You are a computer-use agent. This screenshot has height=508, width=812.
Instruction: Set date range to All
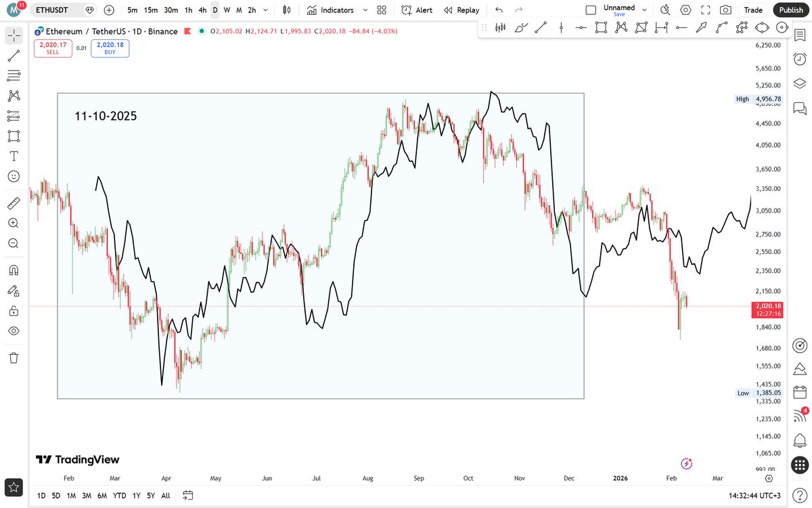click(166, 496)
